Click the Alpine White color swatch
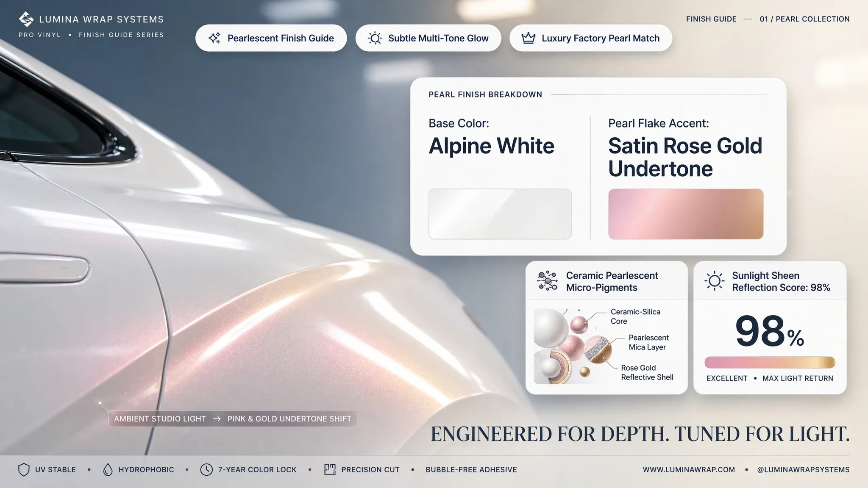The width and height of the screenshot is (868, 488). click(500, 214)
